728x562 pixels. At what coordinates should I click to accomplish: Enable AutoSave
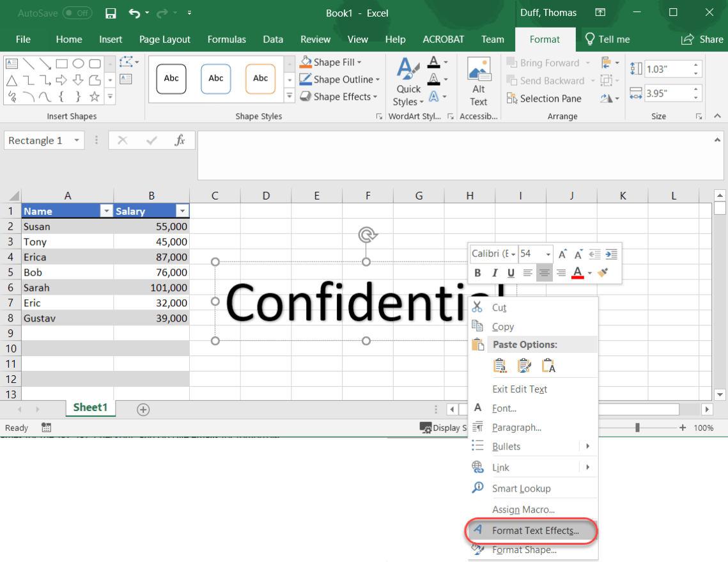[x=75, y=13]
